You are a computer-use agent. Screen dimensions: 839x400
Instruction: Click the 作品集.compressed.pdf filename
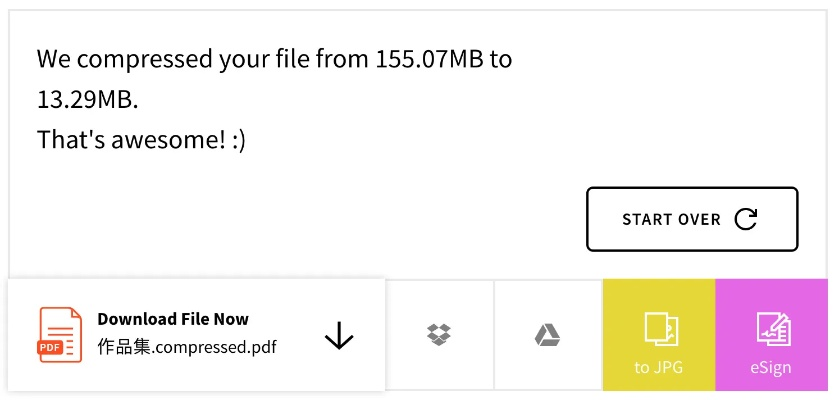coord(186,347)
